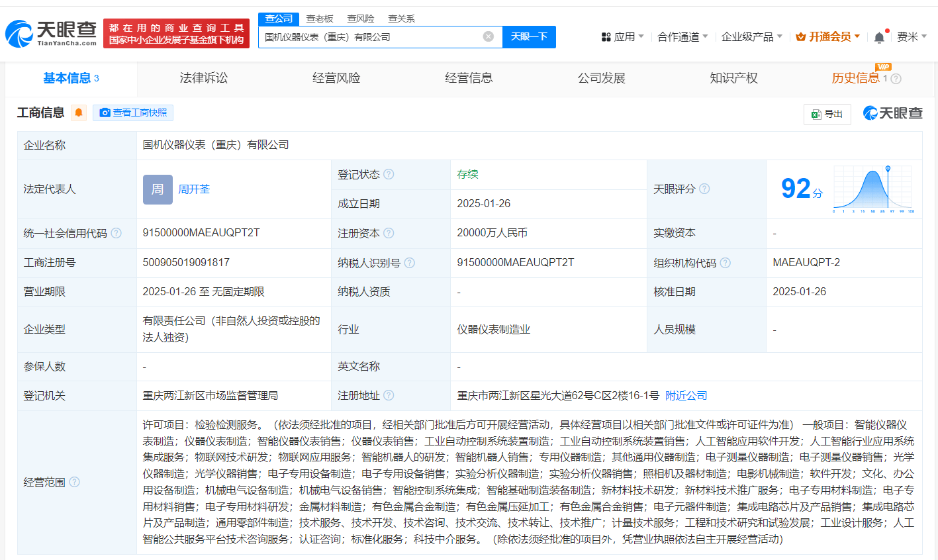Click the 存续 registration status
The width and height of the screenshot is (938, 560).
[x=467, y=174]
